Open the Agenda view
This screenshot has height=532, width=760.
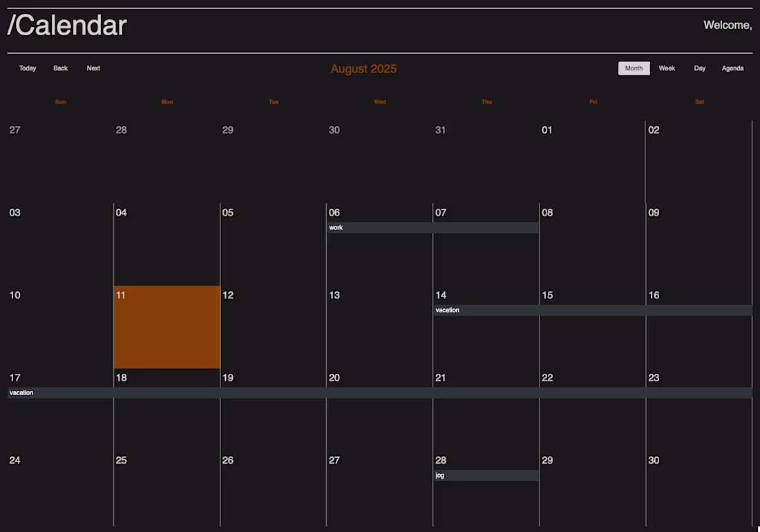tap(732, 68)
